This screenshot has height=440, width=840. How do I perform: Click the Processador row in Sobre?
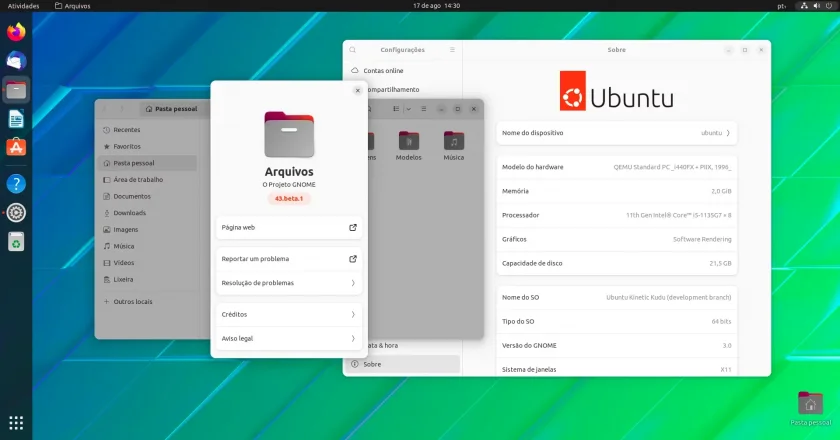[617, 215]
